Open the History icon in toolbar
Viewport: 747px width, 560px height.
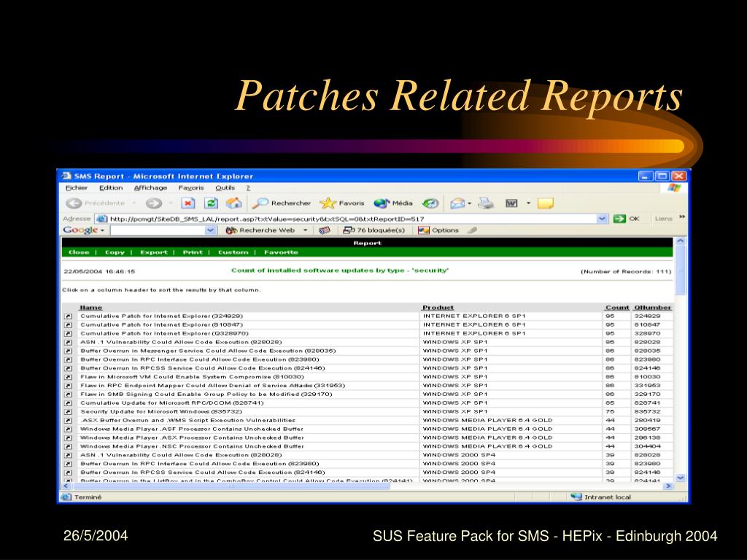click(430, 203)
